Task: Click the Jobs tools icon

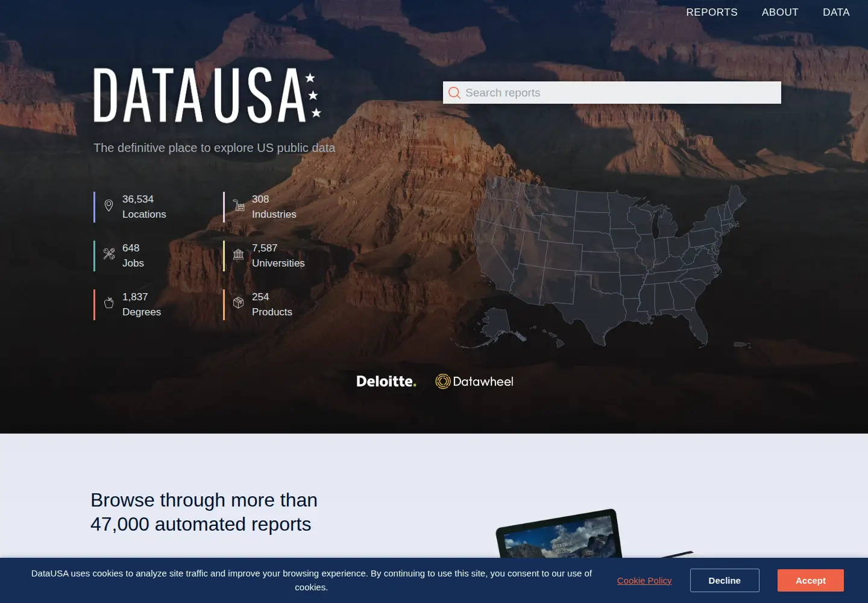Action: (x=108, y=254)
